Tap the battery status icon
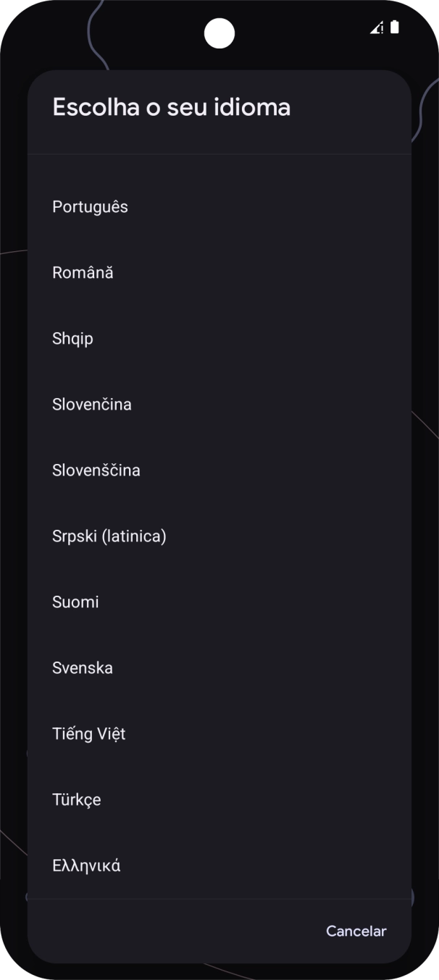The image size is (439, 980). (395, 28)
